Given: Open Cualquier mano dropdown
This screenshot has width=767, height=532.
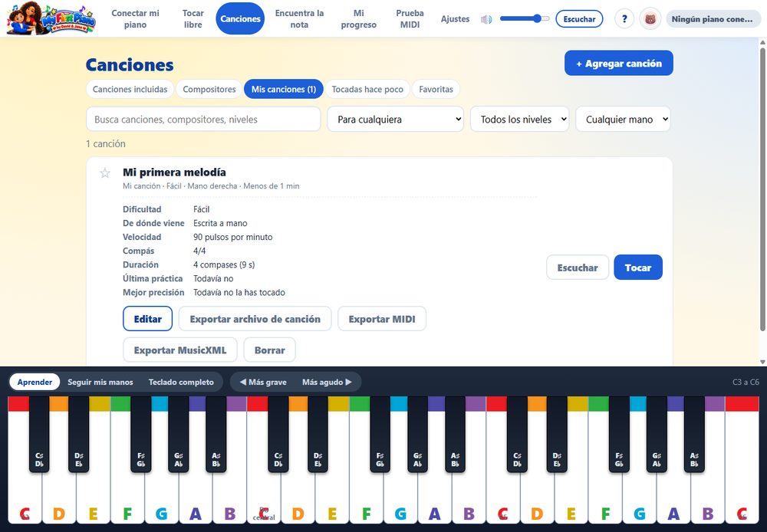Looking at the screenshot, I should click(x=623, y=120).
